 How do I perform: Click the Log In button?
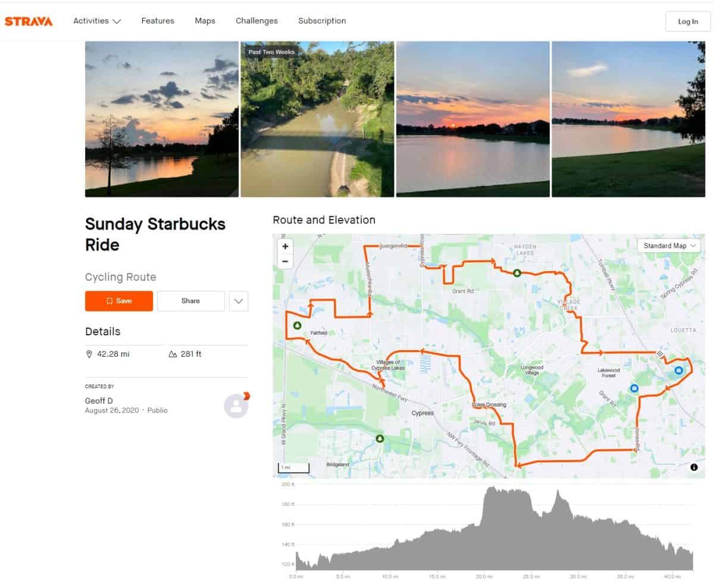tap(688, 21)
